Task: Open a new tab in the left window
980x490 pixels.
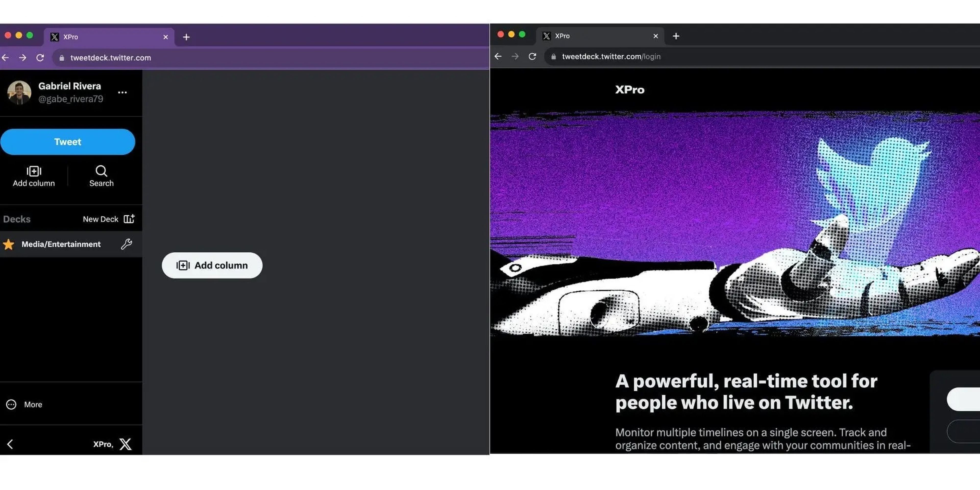Action: click(186, 37)
